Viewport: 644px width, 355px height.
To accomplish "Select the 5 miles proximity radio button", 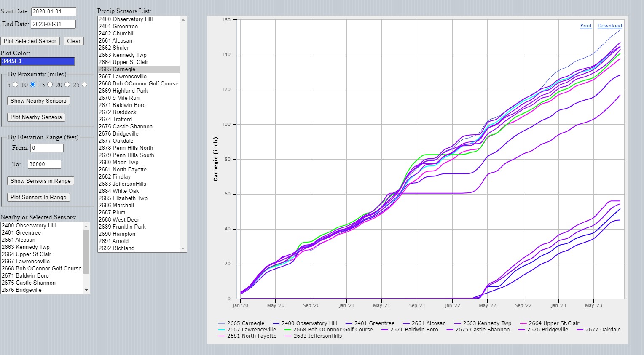I will click(16, 85).
